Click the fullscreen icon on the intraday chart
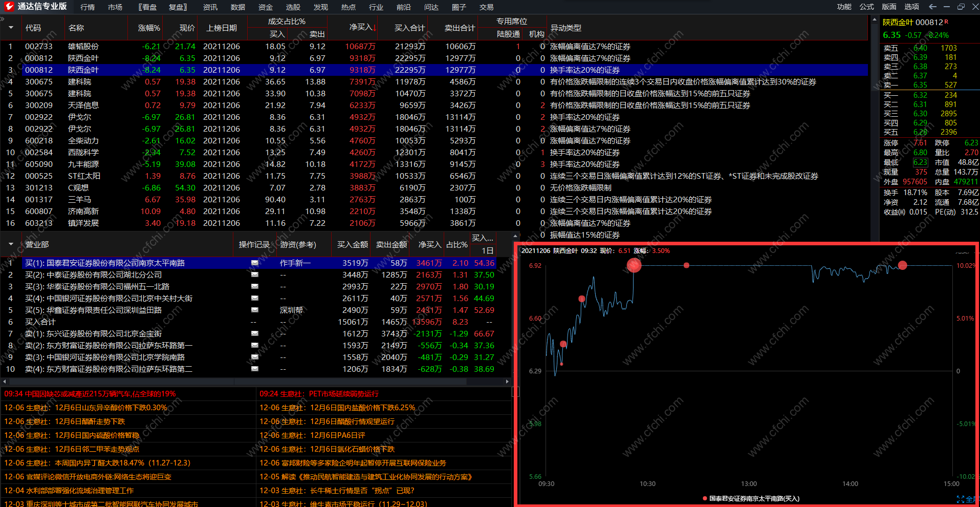 pyautogui.click(x=960, y=499)
